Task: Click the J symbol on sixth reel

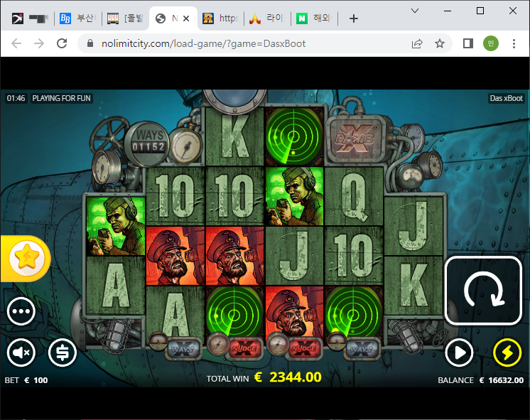Action: [x=413, y=226]
